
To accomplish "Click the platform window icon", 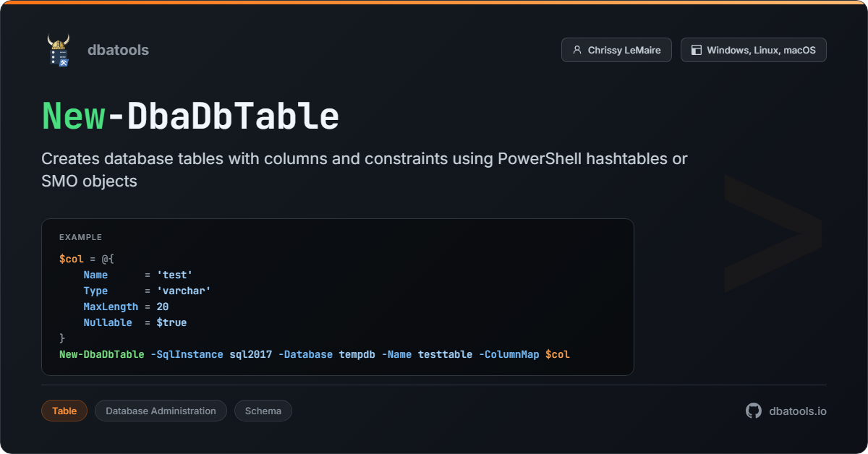I will pyautogui.click(x=697, y=50).
